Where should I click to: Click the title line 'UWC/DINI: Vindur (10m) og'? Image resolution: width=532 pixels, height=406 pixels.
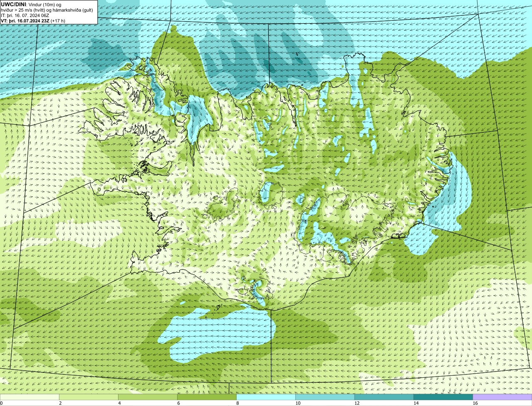(x=31, y=5)
